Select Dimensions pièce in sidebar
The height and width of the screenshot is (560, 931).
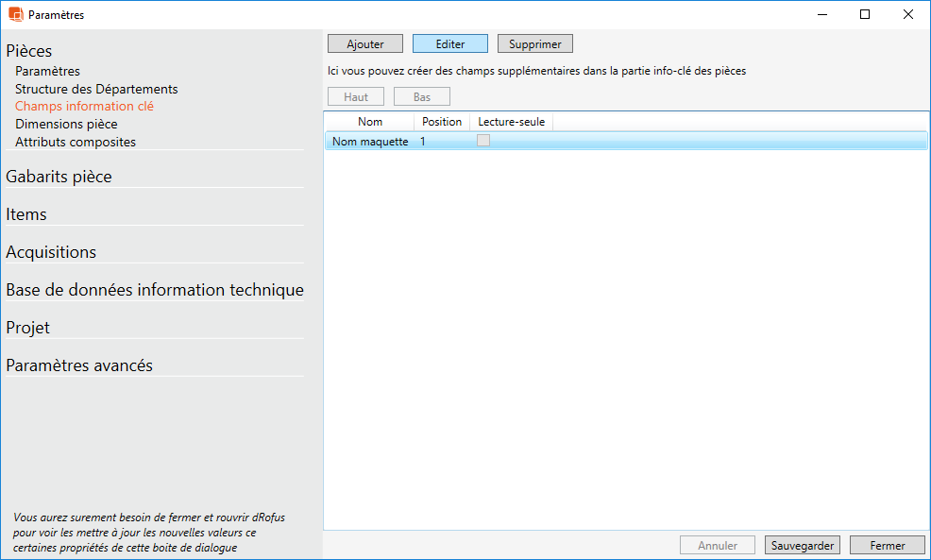click(66, 124)
